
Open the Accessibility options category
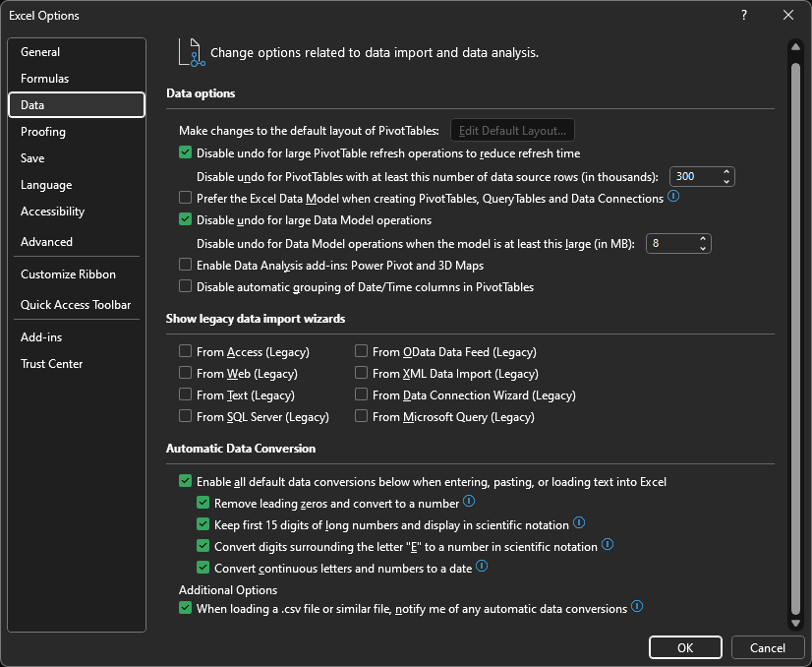point(77,212)
